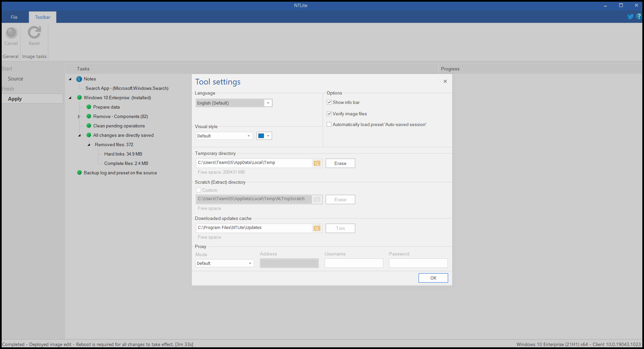Click green dot beside All changes are directly saved
This screenshot has width=644, height=349.
tap(89, 135)
